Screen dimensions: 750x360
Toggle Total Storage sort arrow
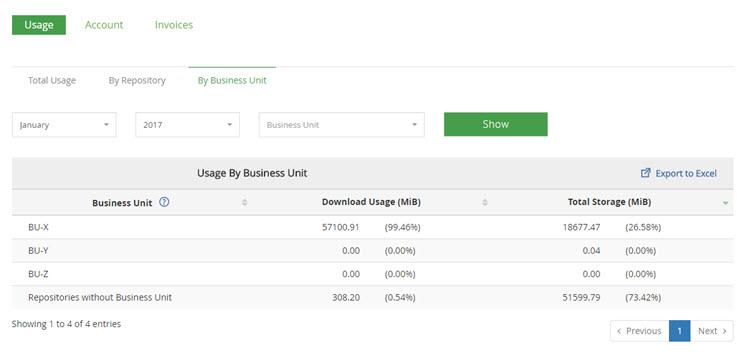pyautogui.click(x=725, y=203)
